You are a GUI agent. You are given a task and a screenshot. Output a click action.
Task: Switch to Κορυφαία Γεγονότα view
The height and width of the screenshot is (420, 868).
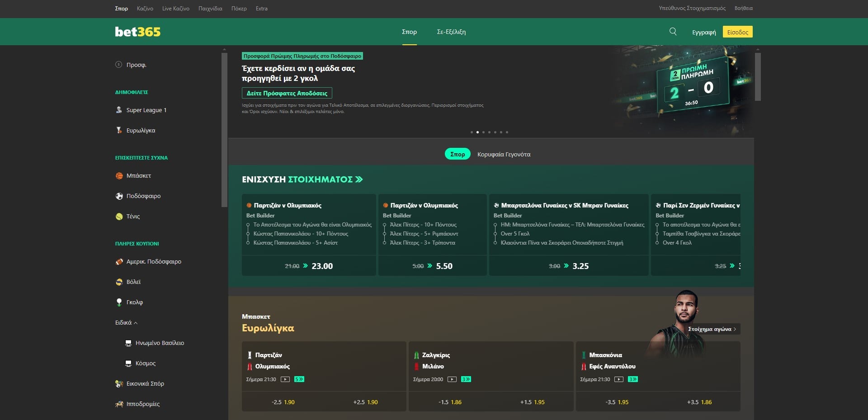(x=505, y=154)
